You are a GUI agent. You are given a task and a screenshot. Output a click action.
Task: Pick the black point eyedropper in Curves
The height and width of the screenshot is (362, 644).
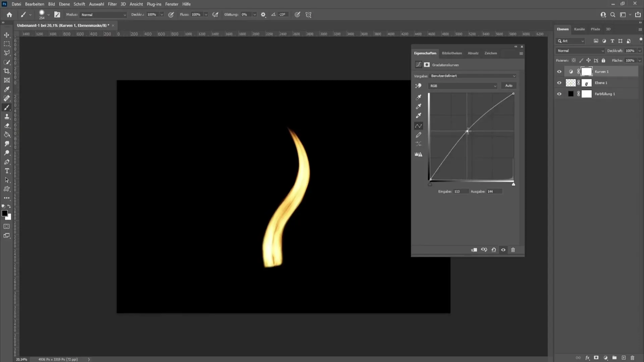419,97
